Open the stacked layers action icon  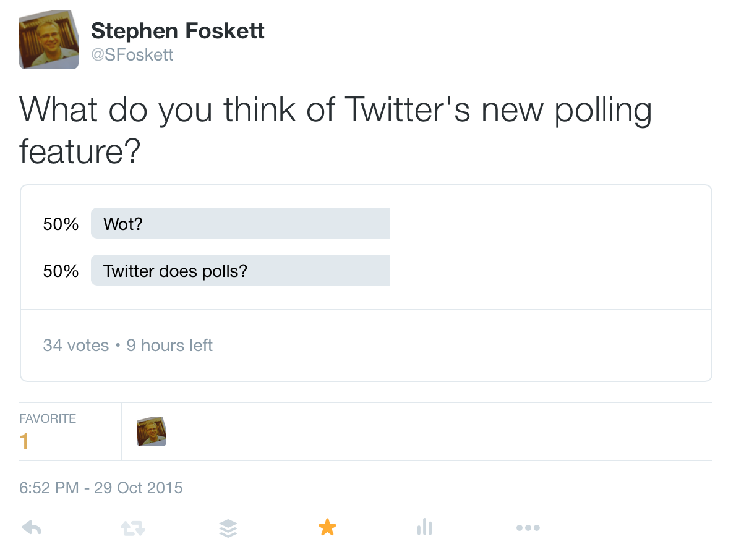coord(228,527)
